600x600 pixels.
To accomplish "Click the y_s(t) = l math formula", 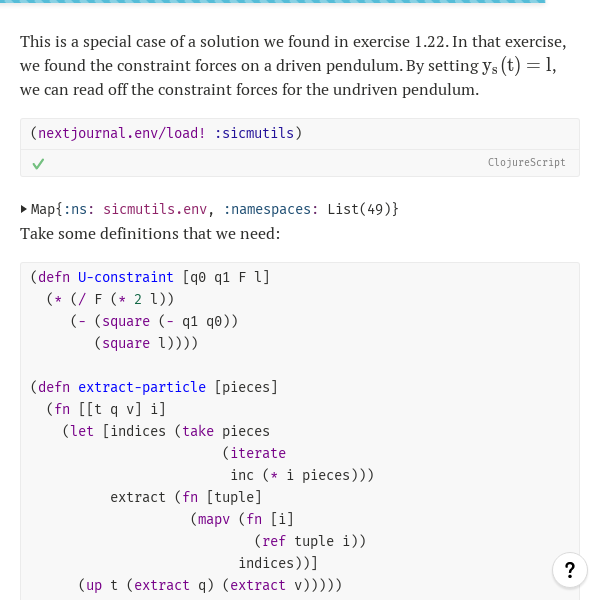I will coord(518,66).
